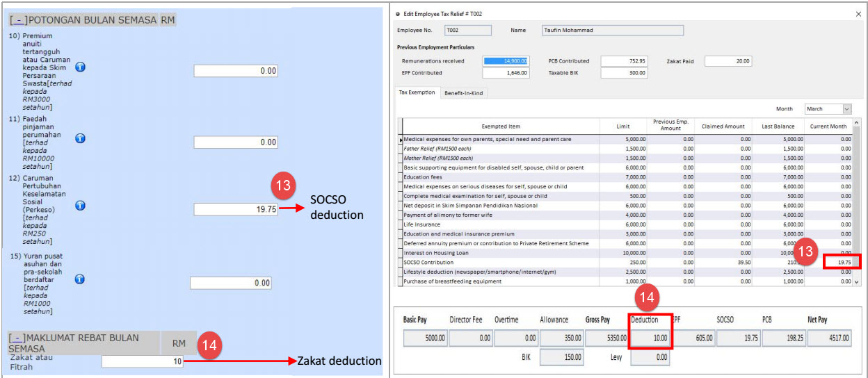Screen dimensions: 868x378
Task: Focus the Remunerations received field
Action: click(x=506, y=61)
